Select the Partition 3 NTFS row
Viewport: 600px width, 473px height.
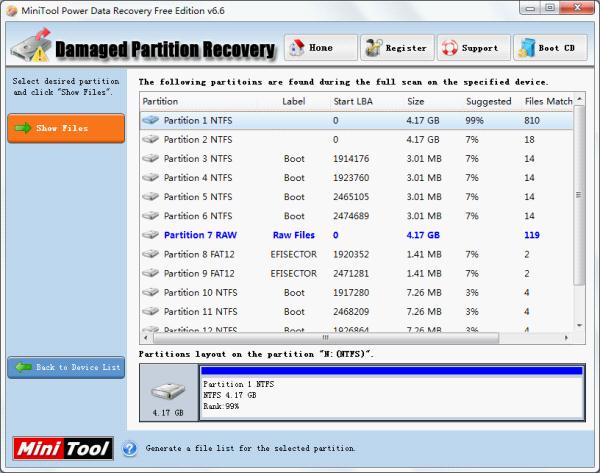[357, 158]
